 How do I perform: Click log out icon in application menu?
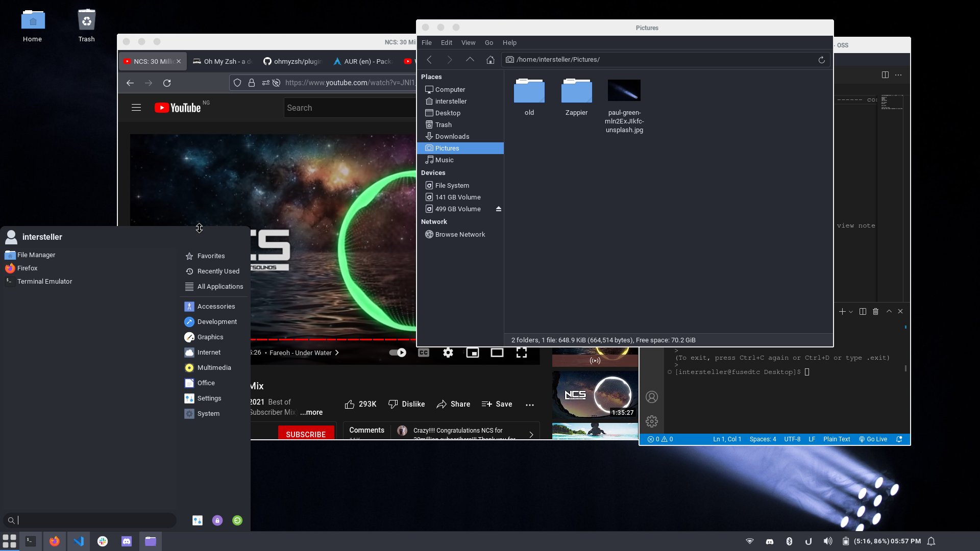[x=237, y=520]
